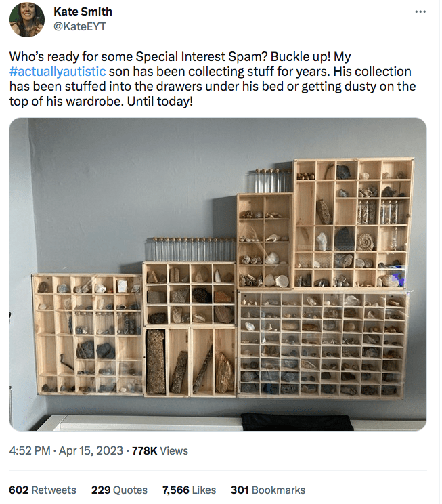Image resolution: width=442 pixels, height=504 pixels.
Task: Open the Kate Smith display name
Action: [x=83, y=12]
